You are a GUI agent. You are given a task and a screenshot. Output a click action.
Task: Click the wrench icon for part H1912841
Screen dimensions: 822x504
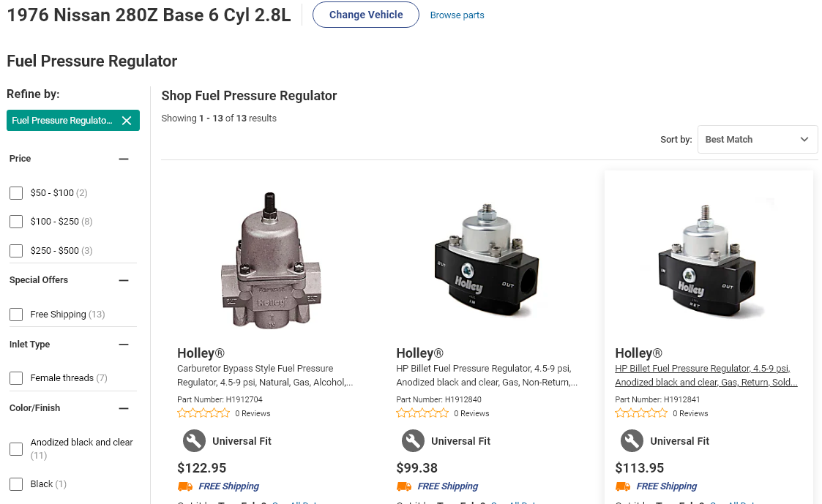pos(632,440)
